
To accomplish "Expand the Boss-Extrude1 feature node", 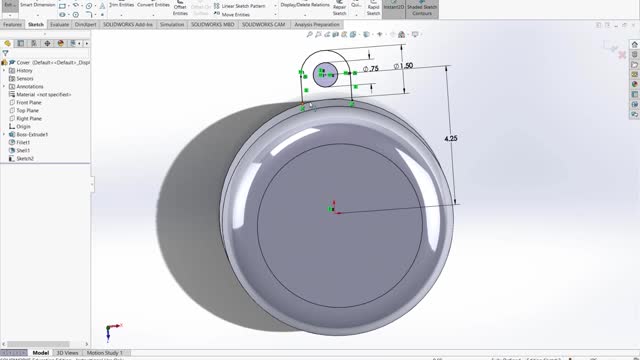I will tap(4, 134).
